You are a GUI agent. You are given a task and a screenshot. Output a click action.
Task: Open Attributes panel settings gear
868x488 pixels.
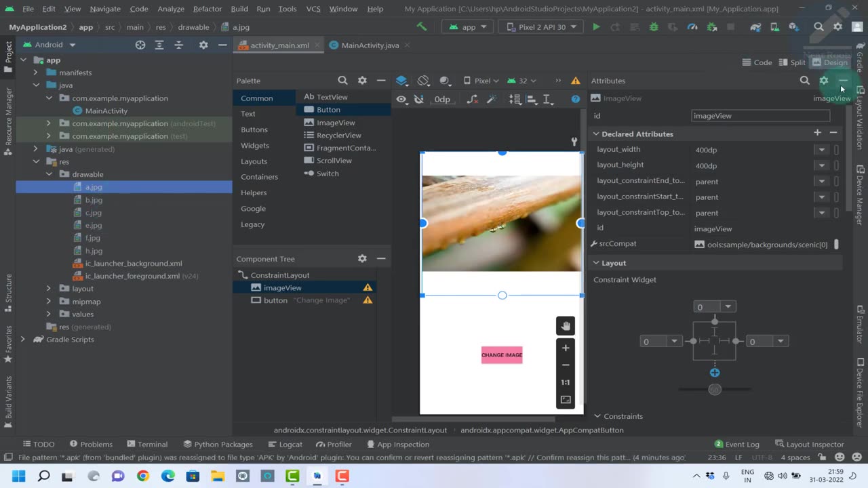[824, 81]
